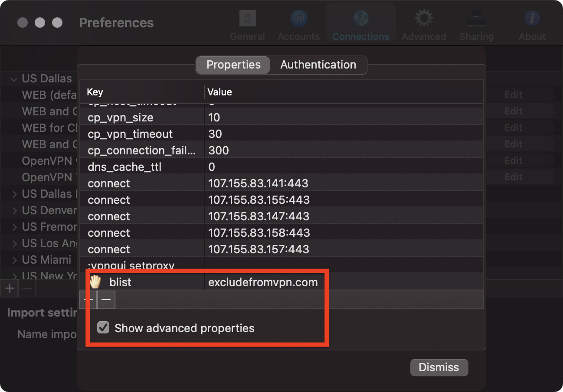Image resolution: width=563 pixels, height=392 pixels.
Task: Click plus button below properties table
Action: tap(88, 300)
